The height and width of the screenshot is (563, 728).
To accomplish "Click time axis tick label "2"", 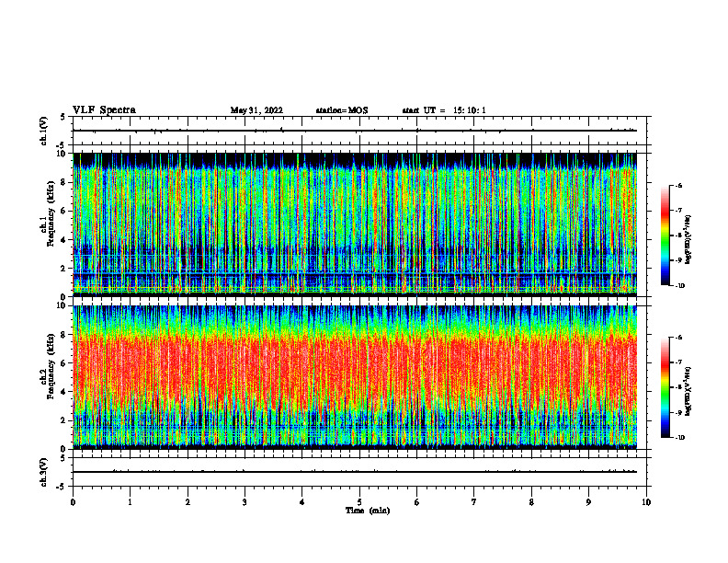I will click(188, 502).
